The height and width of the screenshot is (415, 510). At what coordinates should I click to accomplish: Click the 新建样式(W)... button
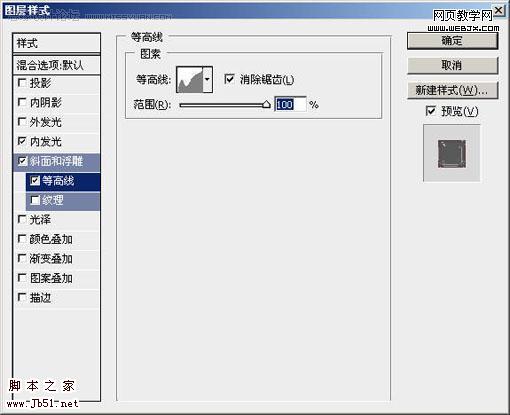click(452, 90)
